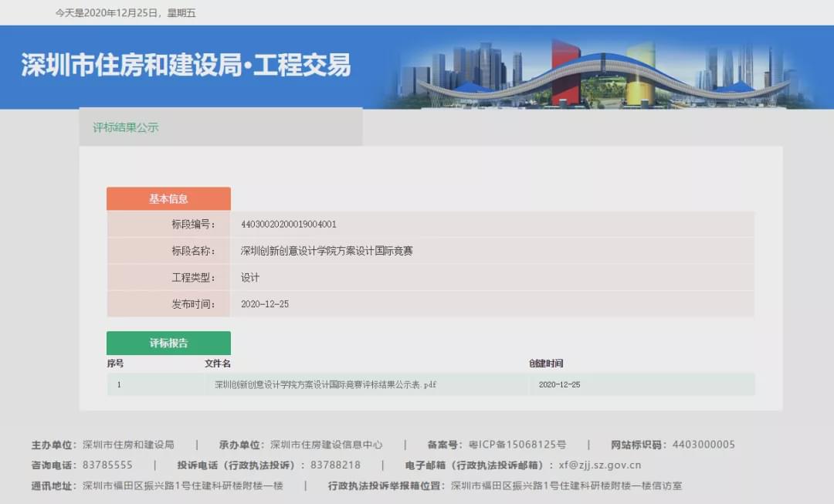The image size is (834, 504).
Task: Click the 工程类型 value 设计
Action: point(250,277)
